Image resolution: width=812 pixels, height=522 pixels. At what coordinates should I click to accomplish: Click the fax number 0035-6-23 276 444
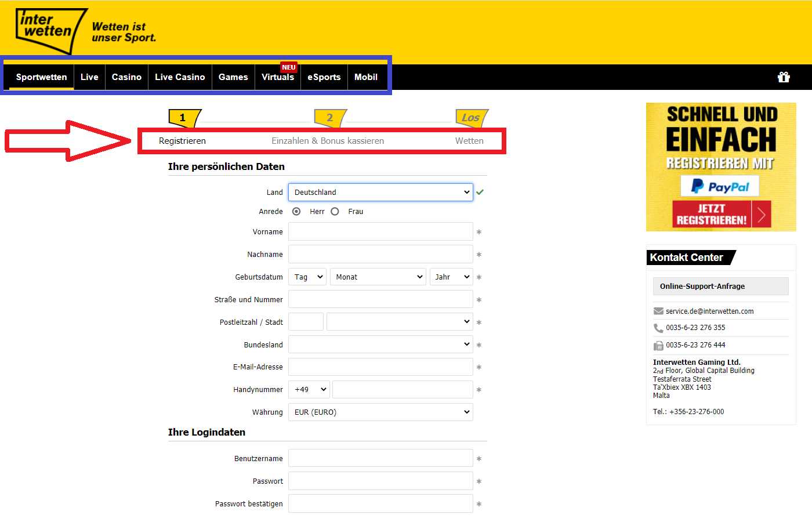695,345
